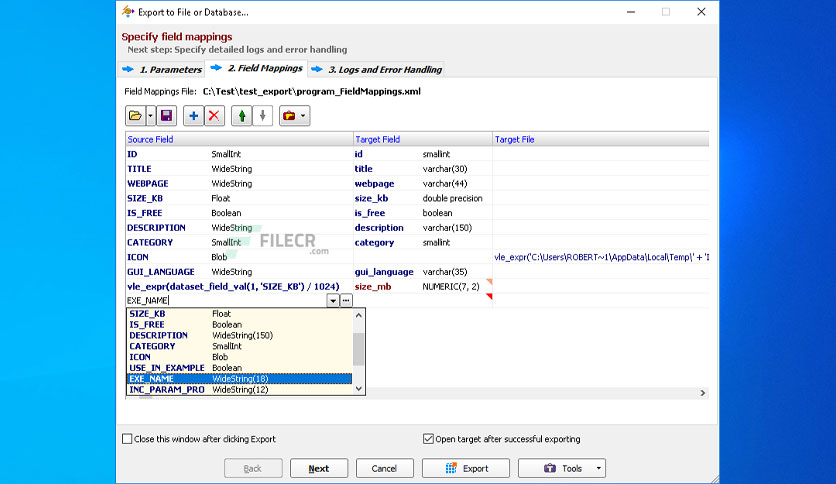Click grid horizontal scroll right arrow

703,393
